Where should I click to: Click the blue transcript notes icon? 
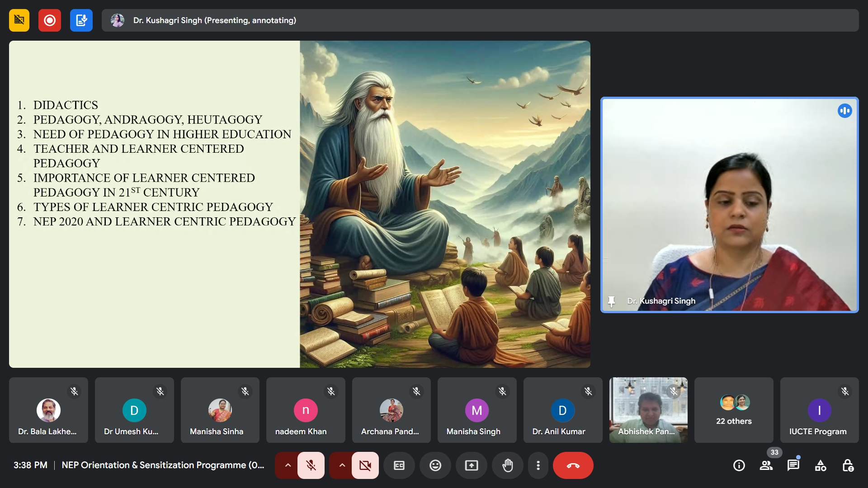(81, 20)
